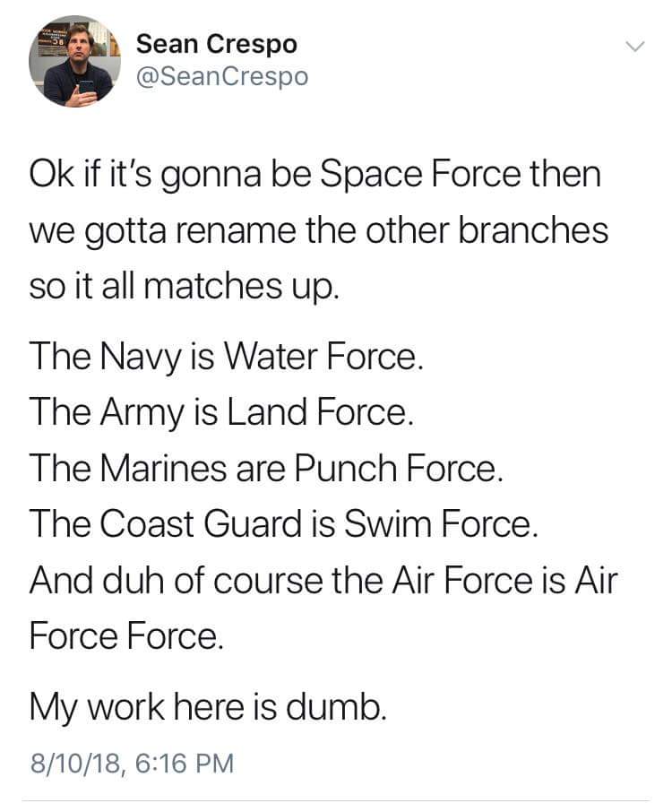Click the line starting "And duh of course"
Screen dimensions: 672x803
323,579
